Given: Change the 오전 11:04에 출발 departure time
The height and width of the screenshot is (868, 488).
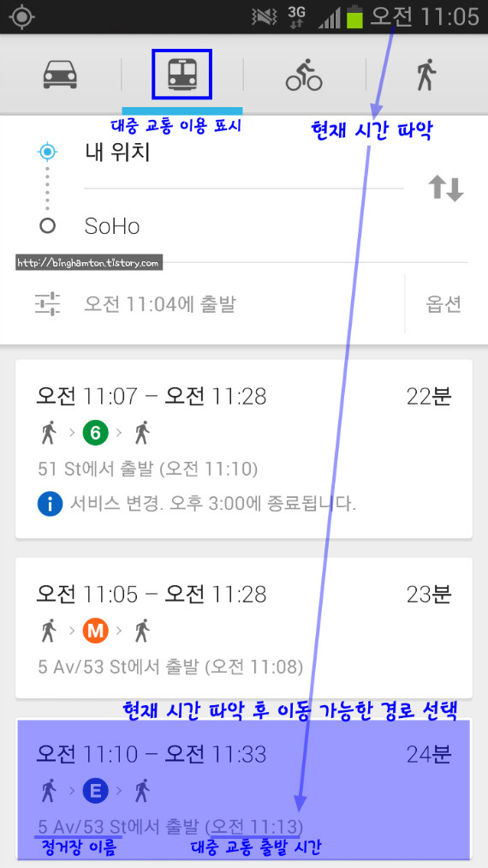Looking at the screenshot, I should pyautogui.click(x=160, y=304).
